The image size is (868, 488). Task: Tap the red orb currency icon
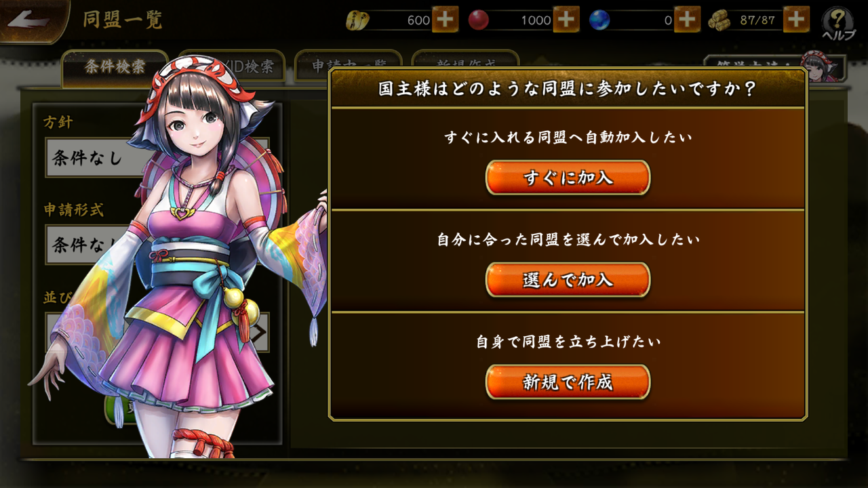coord(478,20)
